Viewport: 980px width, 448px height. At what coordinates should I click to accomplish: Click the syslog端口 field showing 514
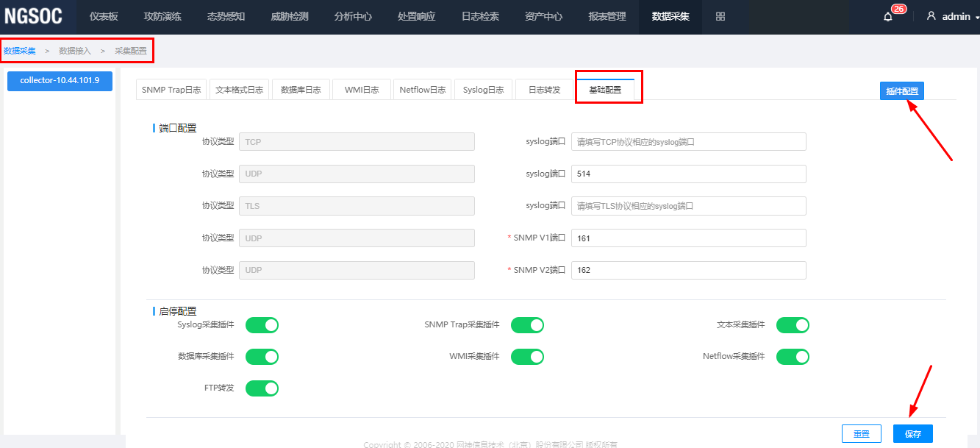(x=689, y=174)
